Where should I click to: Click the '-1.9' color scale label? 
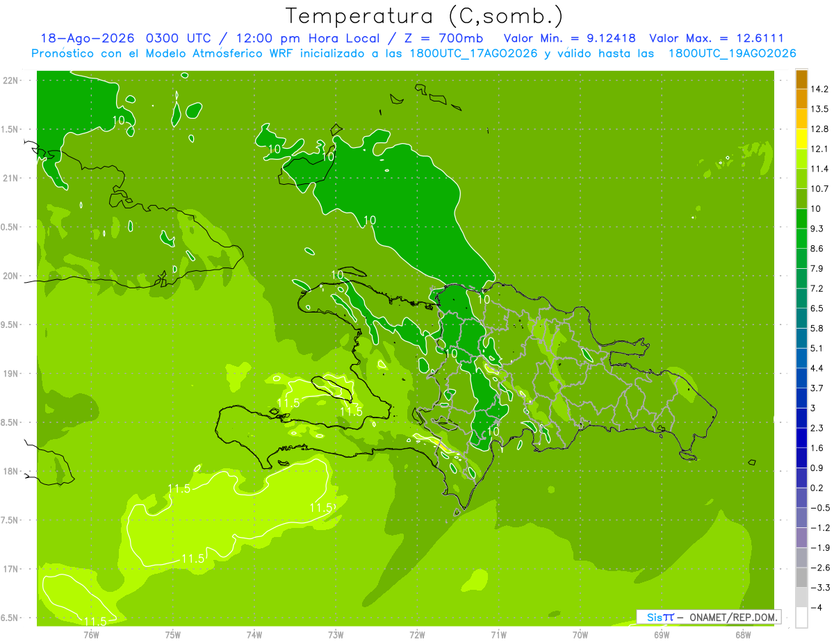pyautogui.click(x=819, y=548)
